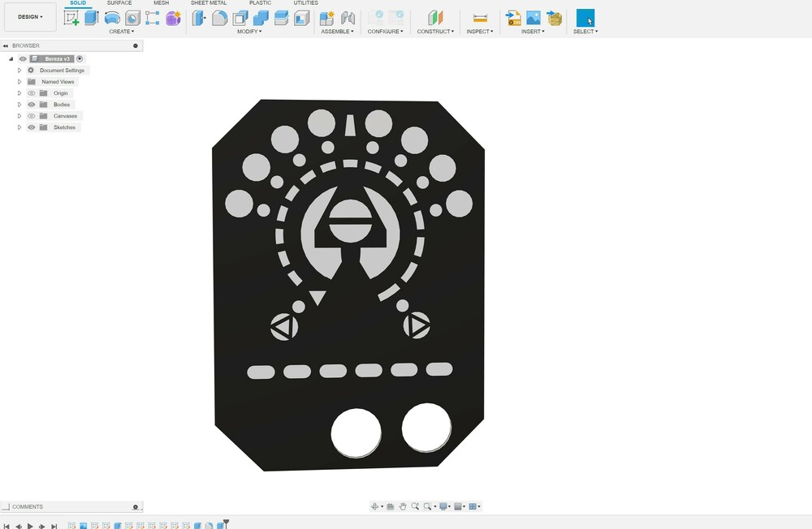812x529 pixels.
Task: Select the Create Sketch tool
Action: [x=71, y=18]
